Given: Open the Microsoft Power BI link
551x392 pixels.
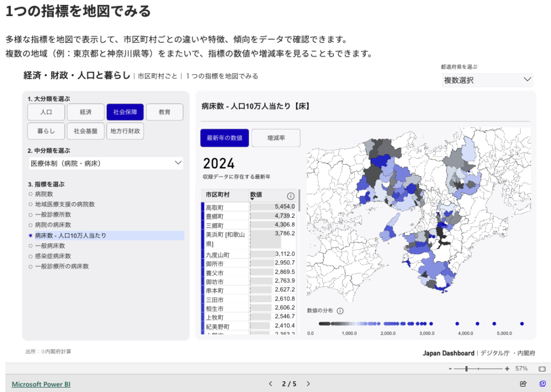Looking at the screenshot, I should 41,384.
